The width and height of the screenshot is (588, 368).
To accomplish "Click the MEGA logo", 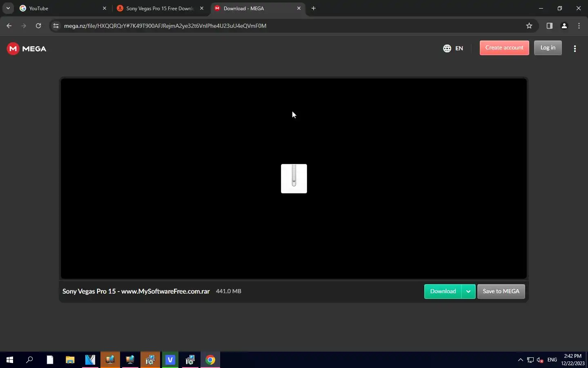I will tap(27, 49).
